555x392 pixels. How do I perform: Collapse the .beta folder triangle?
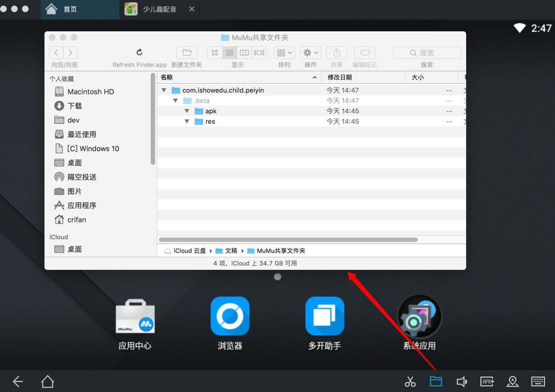[x=175, y=101]
